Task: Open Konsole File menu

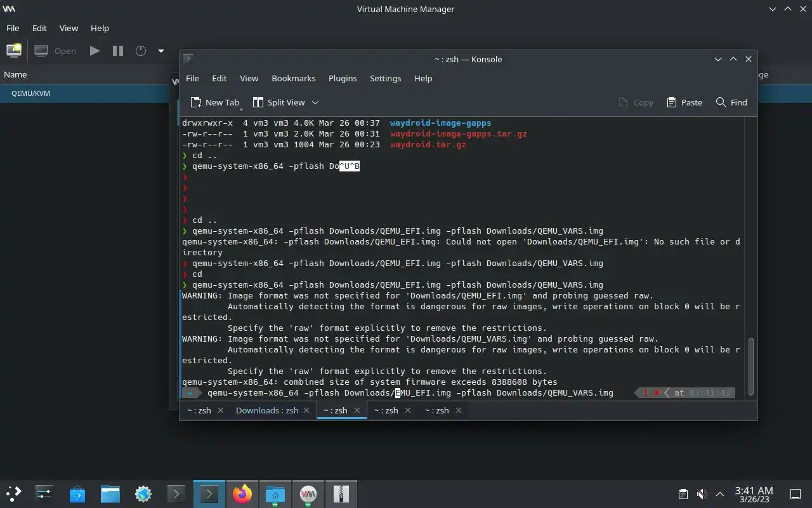Action: pos(192,78)
